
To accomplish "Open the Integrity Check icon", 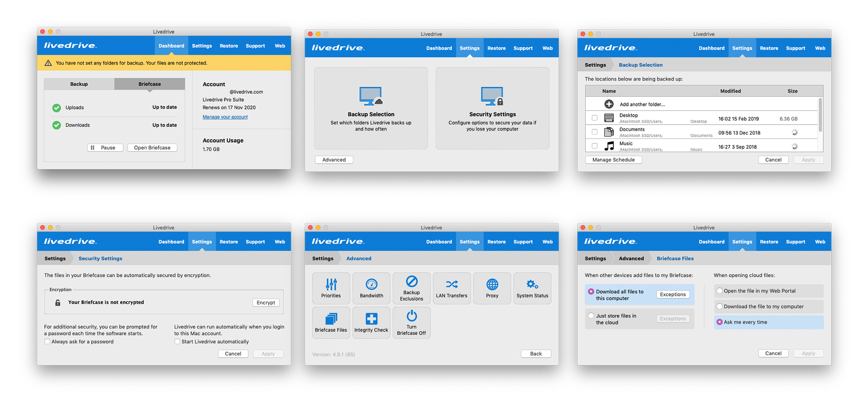I will pos(371,322).
